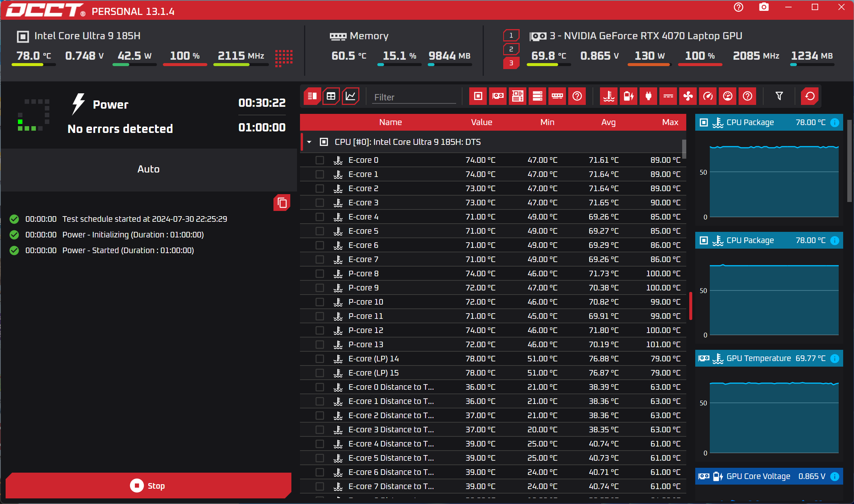Click the graph panel vertical scrollbar
Viewport: 854px width, 504px height.
click(x=849, y=161)
